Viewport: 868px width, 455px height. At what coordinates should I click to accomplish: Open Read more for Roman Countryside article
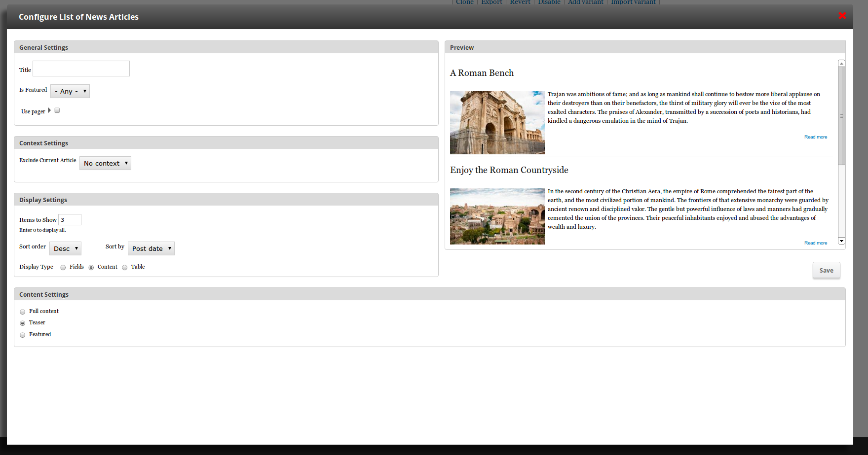click(x=816, y=243)
